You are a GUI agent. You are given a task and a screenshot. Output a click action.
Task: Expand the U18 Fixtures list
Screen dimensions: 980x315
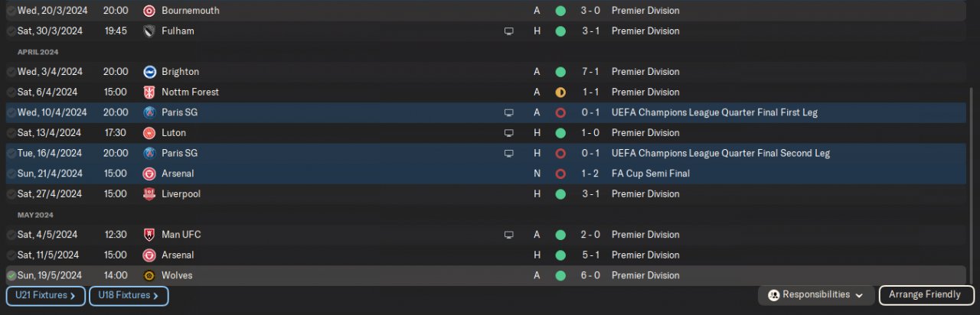pos(129,295)
